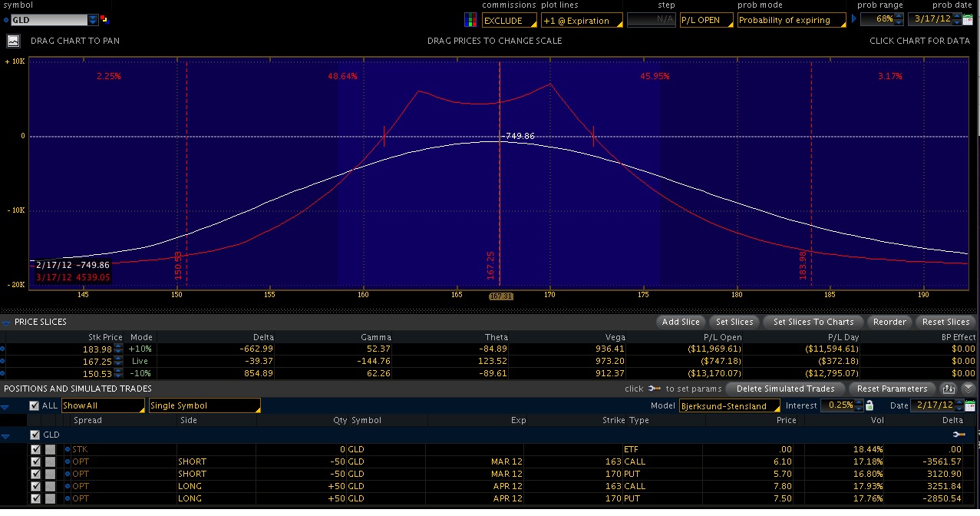Click the Reorder button
Screen dimensions: 980x516
pos(889,322)
